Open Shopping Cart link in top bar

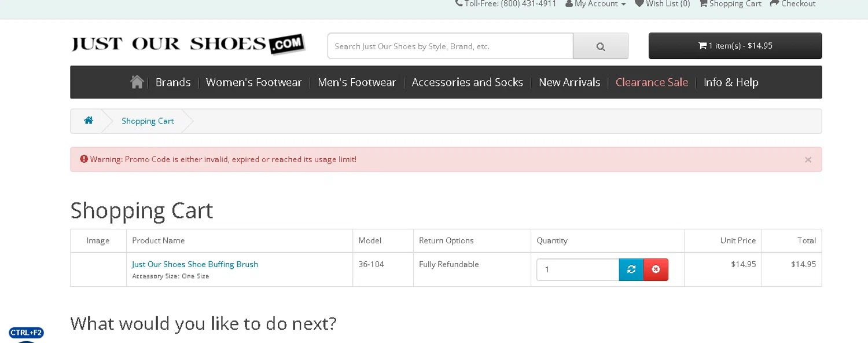pos(730,4)
